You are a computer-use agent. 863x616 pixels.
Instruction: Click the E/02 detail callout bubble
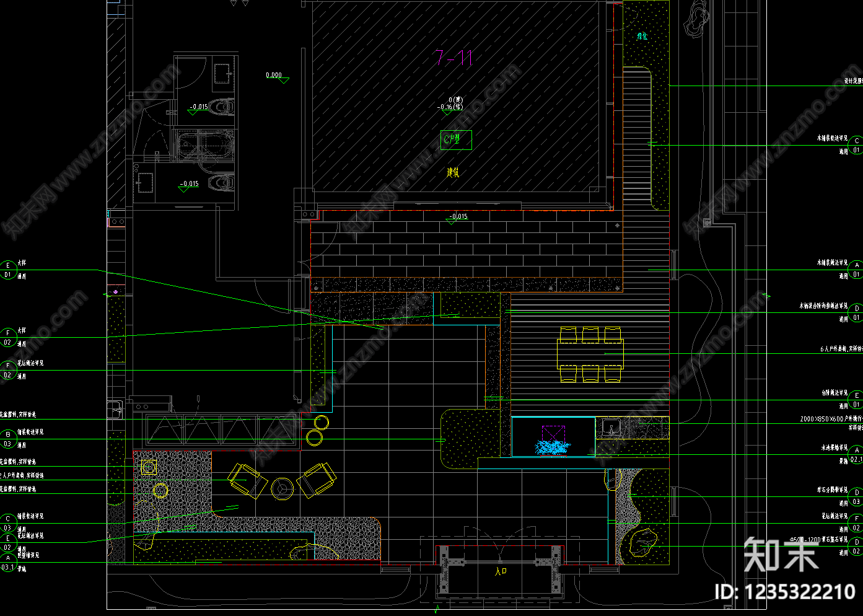[x=8, y=543]
